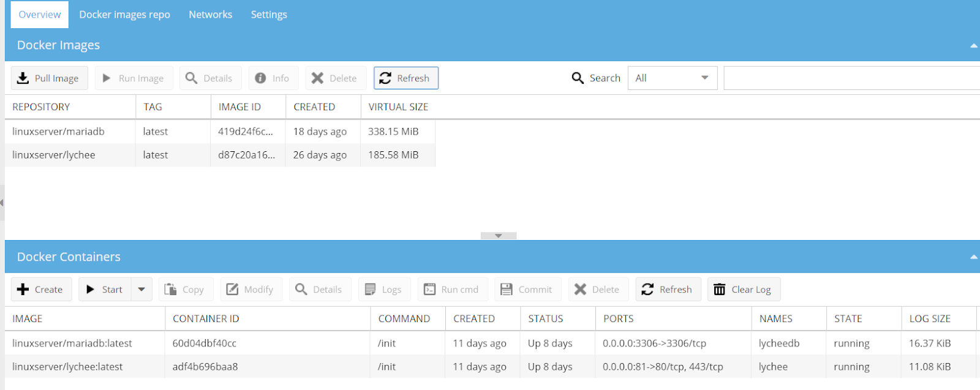Select the linuxserver/lychee:latest container row
The height and width of the screenshot is (390, 980).
click(x=491, y=367)
